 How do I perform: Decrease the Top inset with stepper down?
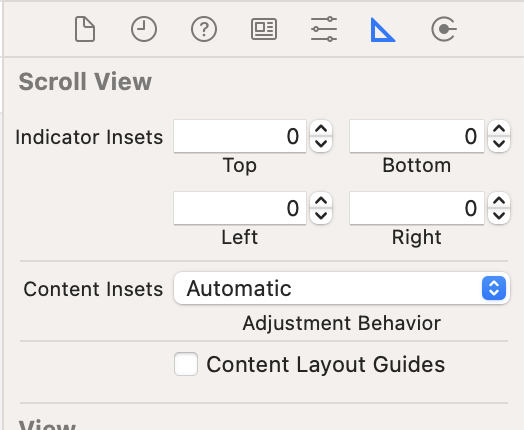(x=321, y=144)
